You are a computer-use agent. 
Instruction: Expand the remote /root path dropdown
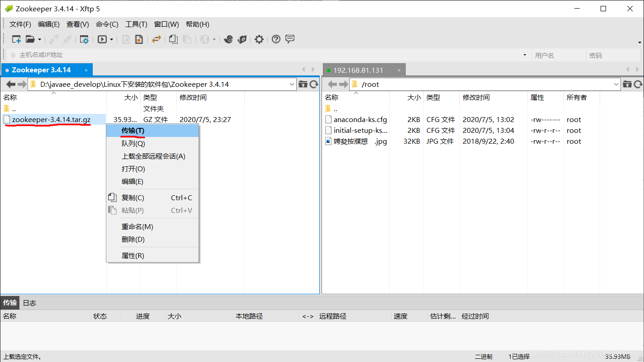(616, 84)
